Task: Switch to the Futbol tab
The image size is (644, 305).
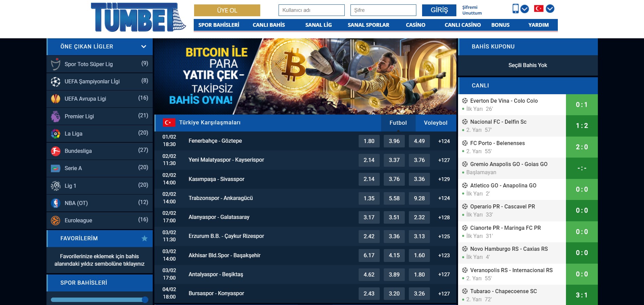Action: (398, 123)
